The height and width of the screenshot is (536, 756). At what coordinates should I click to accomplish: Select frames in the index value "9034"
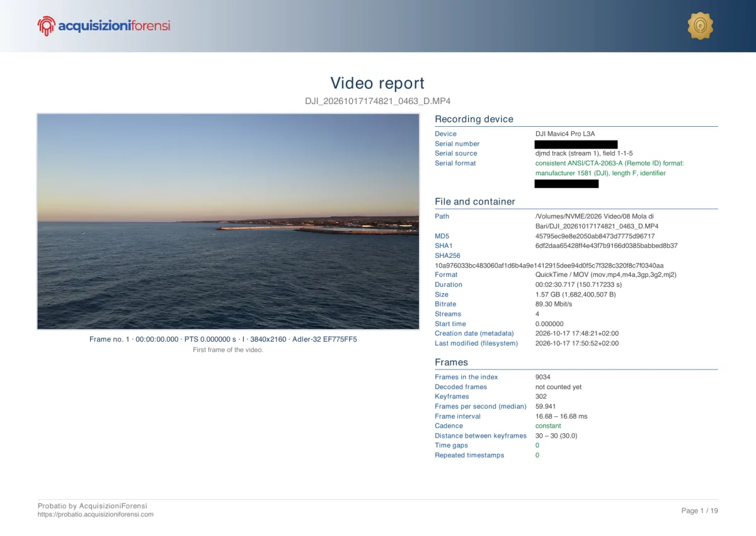click(543, 377)
